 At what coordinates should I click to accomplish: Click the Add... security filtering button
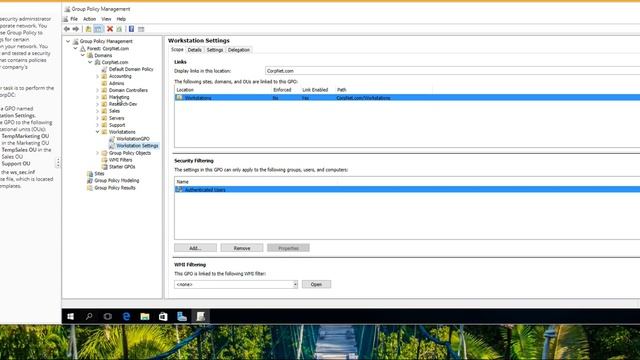[x=195, y=248]
